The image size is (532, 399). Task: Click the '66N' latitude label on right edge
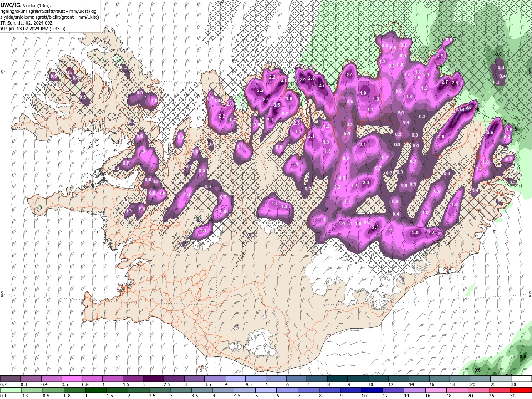530,71
